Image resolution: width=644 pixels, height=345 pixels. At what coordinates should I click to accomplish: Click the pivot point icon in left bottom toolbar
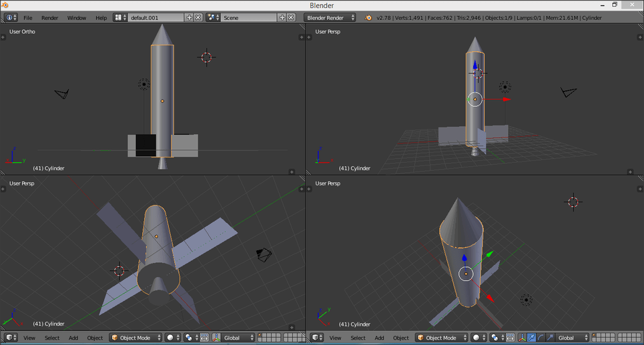coord(192,338)
